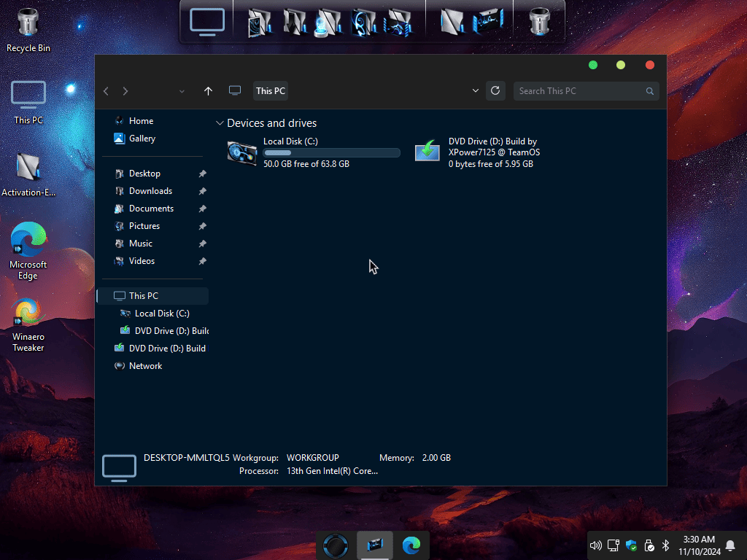The width and height of the screenshot is (747, 560).
Task: Click the pin icon beside Videos
Action: point(203,261)
